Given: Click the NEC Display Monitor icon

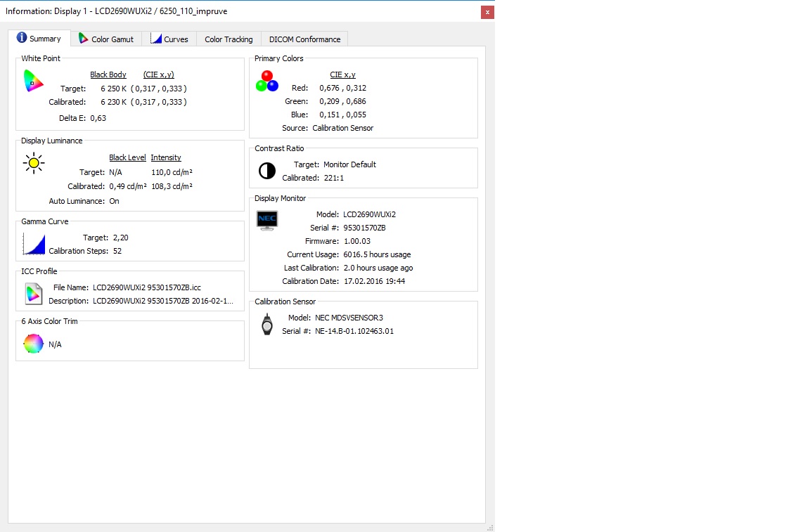Looking at the screenshot, I should pyautogui.click(x=267, y=221).
